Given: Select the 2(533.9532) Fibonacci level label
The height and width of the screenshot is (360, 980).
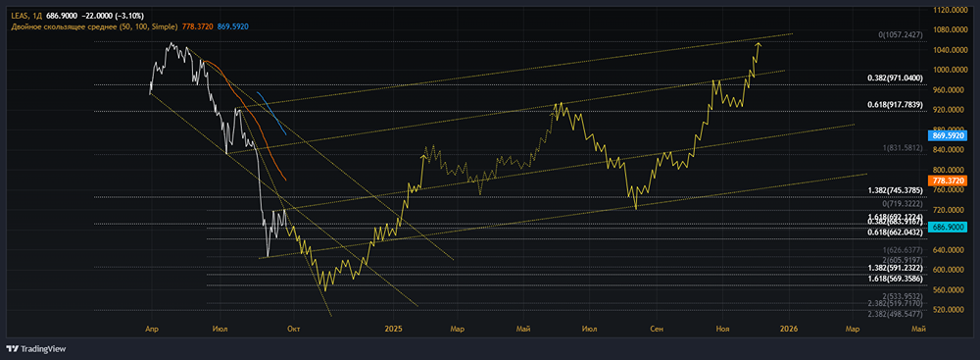Looking at the screenshot, I should (903, 296).
